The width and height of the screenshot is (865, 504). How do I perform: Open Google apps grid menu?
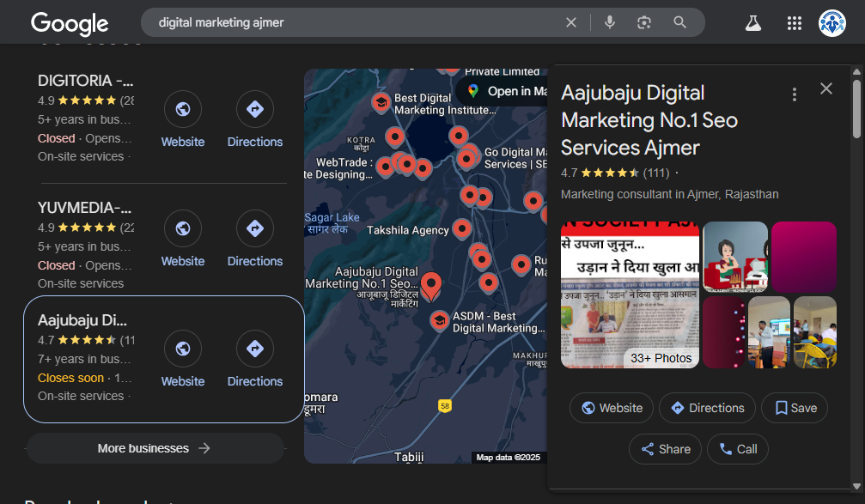click(x=795, y=23)
